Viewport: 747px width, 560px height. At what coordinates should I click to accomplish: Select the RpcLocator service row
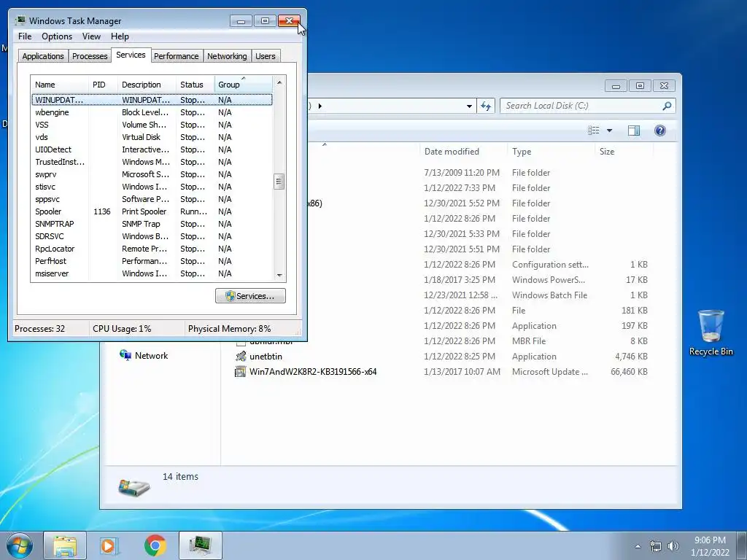pyautogui.click(x=152, y=249)
